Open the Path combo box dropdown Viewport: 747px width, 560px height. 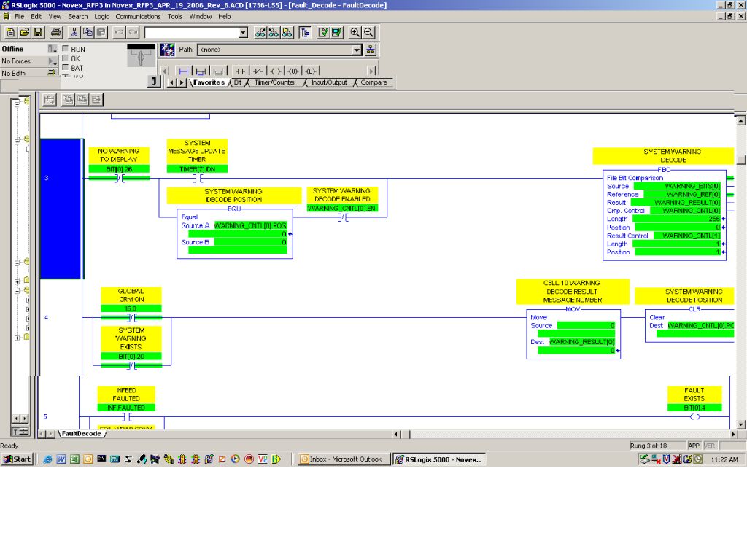point(357,50)
